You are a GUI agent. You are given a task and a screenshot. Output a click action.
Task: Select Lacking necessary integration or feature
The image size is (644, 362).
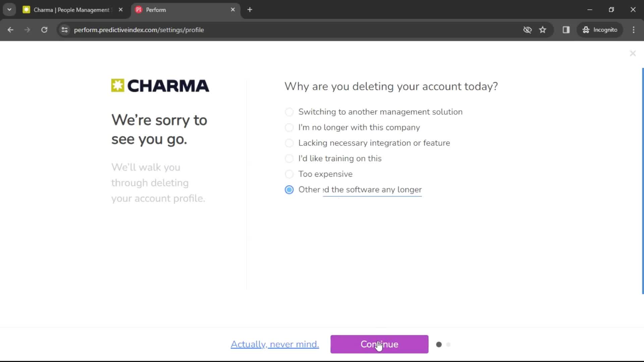pos(367,143)
